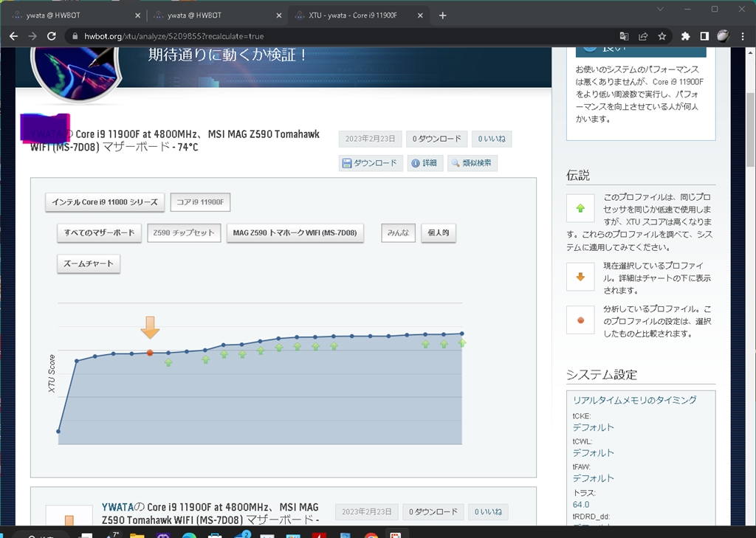This screenshot has width=756, height=538.
Task: Click the tCKE デフォルト value
Action: [x=593, y=427]
